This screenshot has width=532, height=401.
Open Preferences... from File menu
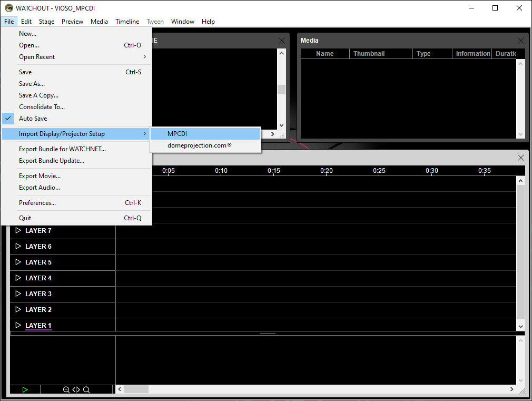click(37, 203)
